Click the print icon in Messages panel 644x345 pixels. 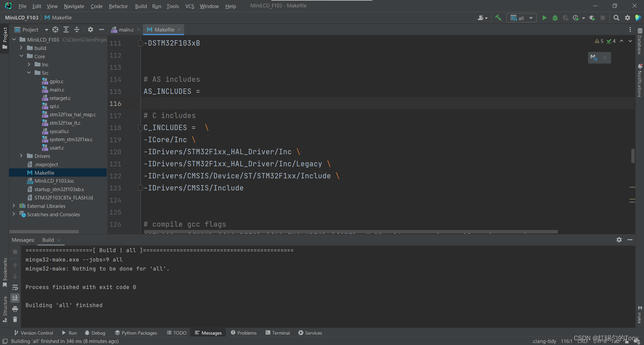coord(15,309)
